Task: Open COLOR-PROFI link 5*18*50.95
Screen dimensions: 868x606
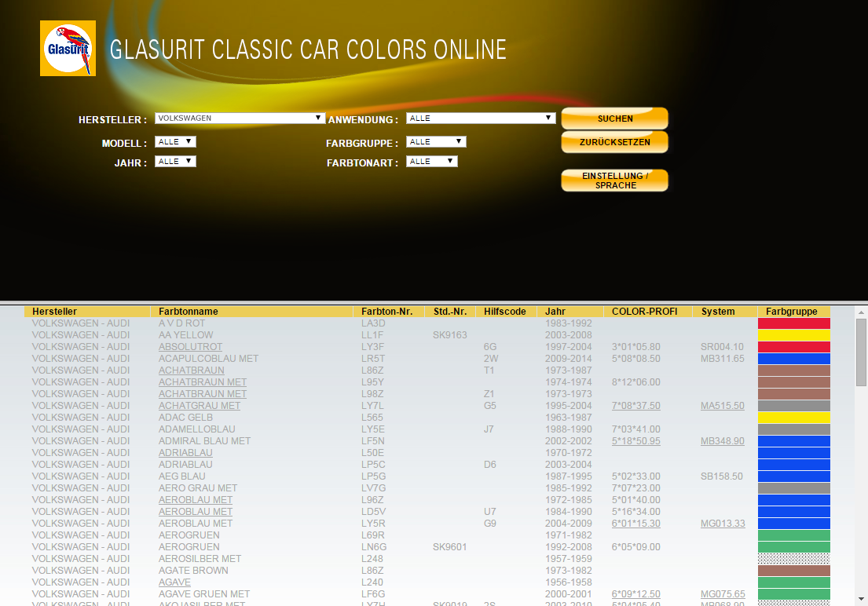Action: [x=636, y=441]
